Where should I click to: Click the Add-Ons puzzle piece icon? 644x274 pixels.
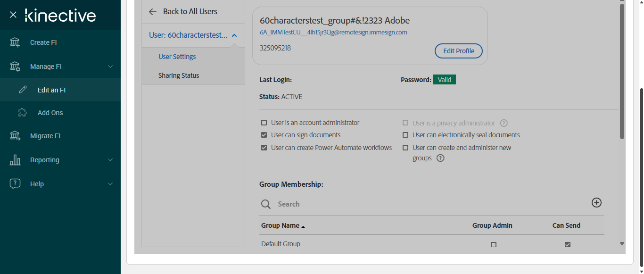pyautogui.click(x=22, y=113)
